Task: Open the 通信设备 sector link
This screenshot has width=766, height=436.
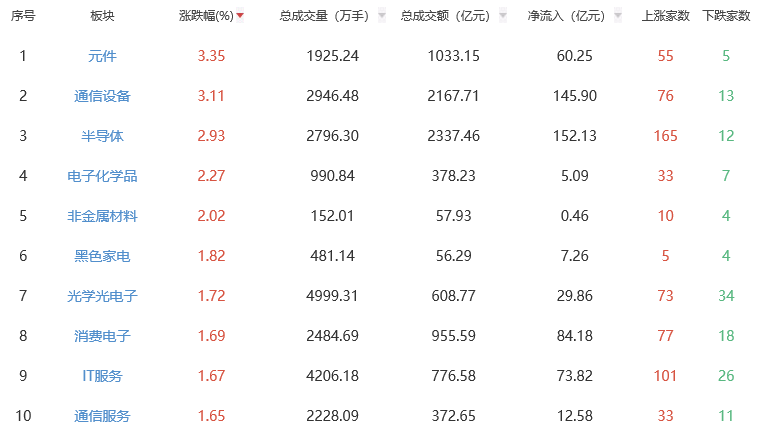Action: [x=102, y=96]
